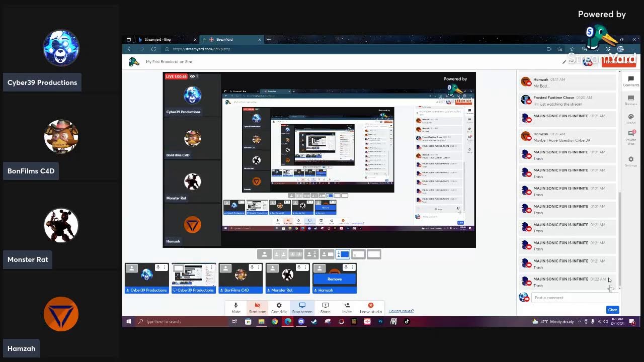Viewport: 644px width, 362px height.
Task: Open Discord from the taskbar
Action: tap(301, 322)
